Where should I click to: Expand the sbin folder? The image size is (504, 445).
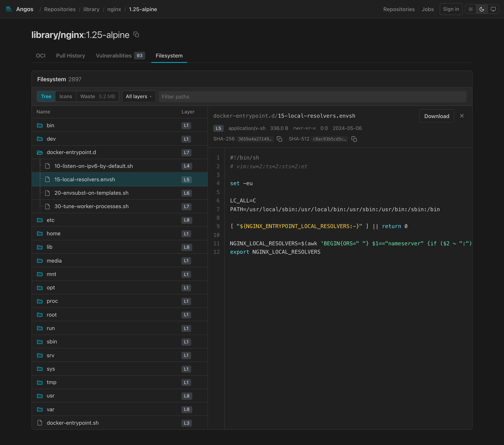pos(120,342)
